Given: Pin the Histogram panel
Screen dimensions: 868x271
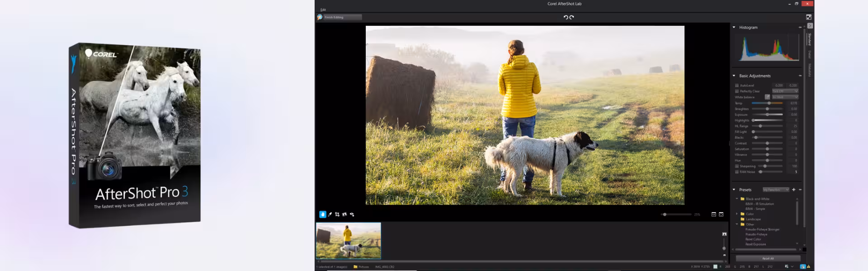Looking at the screenshot, I should click(x=800, y=28).
